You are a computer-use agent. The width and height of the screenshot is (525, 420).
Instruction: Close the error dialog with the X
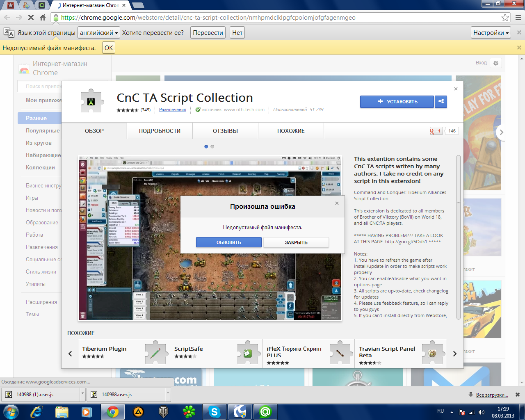(337, 203)
